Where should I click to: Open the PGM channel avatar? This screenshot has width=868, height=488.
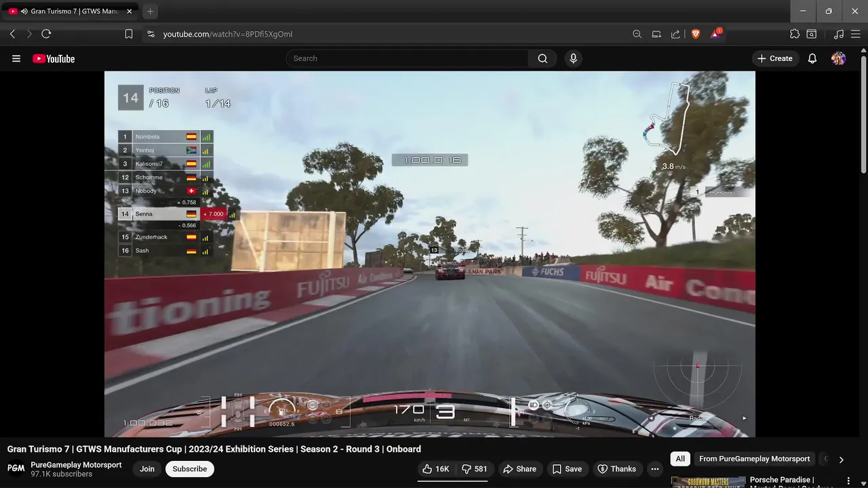click(16, 469)
